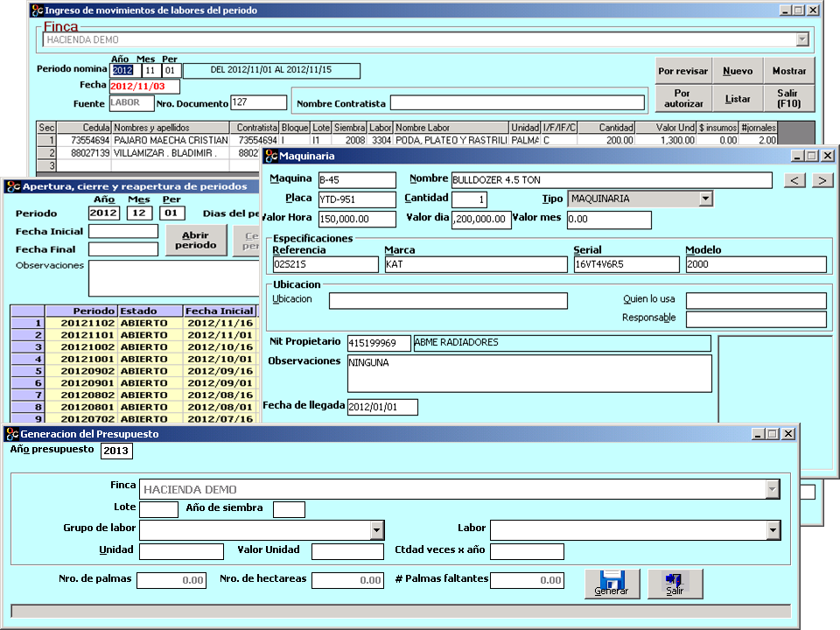Click the Referencia field with 02S21S
The width and height of the screenshot is (840, 630).
point(325,264)
